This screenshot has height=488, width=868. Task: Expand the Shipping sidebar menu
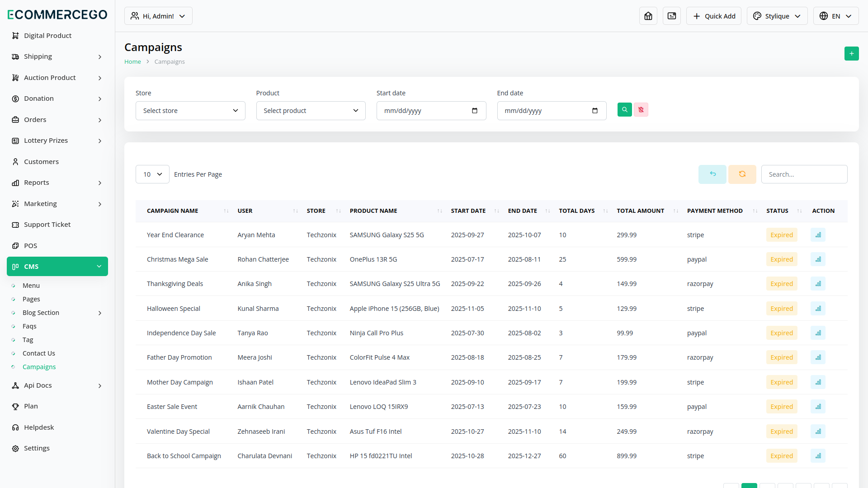[x=57, y=56]
